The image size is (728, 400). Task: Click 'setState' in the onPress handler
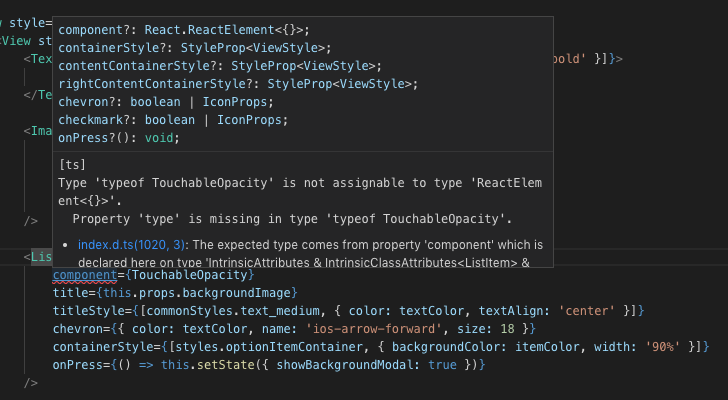(x=226, y=365)
